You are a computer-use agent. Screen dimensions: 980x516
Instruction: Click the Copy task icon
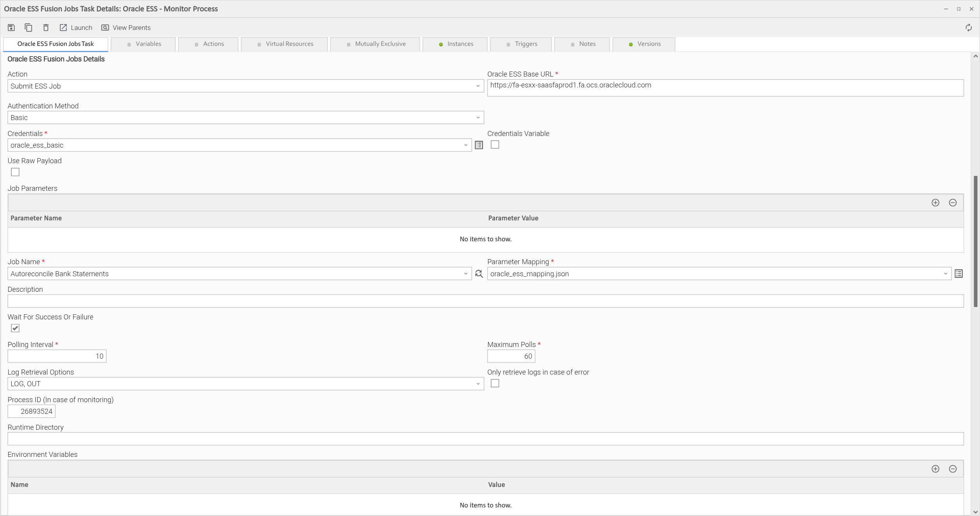point(28,28)
